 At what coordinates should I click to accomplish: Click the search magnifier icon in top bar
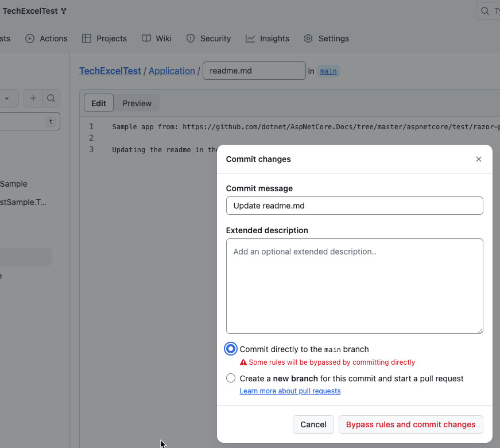pyautogui.click(x=486, y=11)
